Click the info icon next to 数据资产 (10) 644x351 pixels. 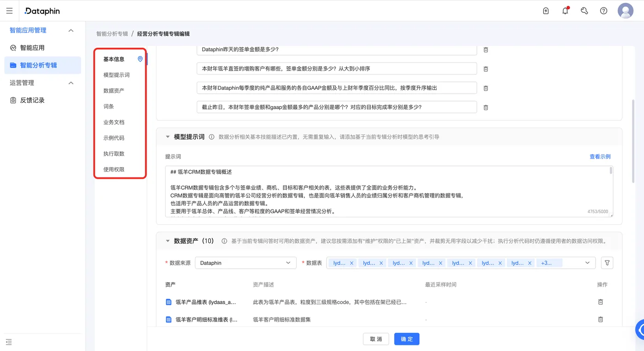224,241
